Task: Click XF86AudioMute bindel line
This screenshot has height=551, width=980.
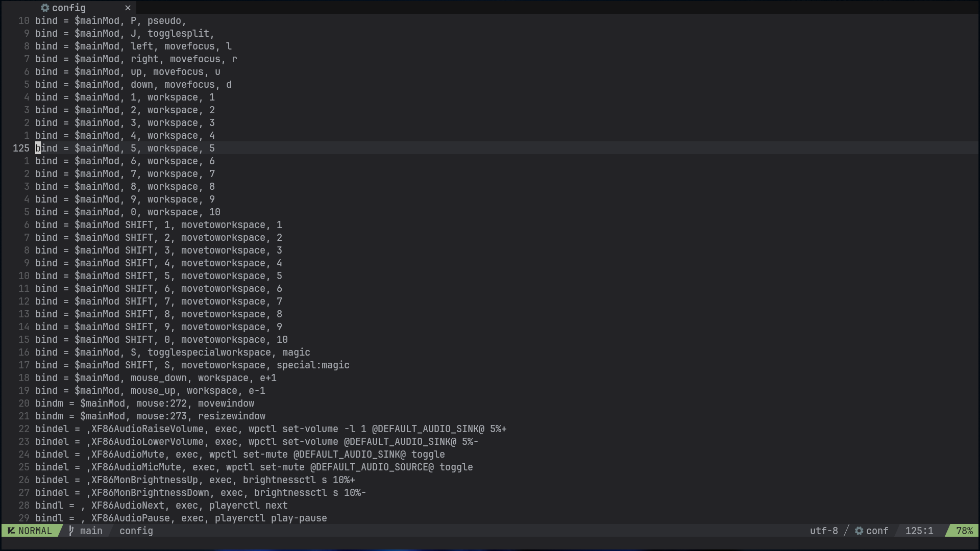Action: coord(240,454)
